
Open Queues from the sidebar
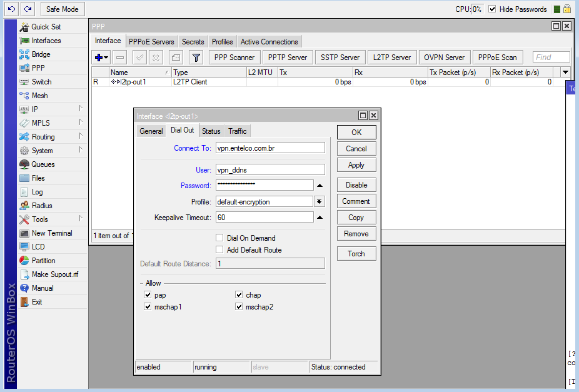point(43,164)
